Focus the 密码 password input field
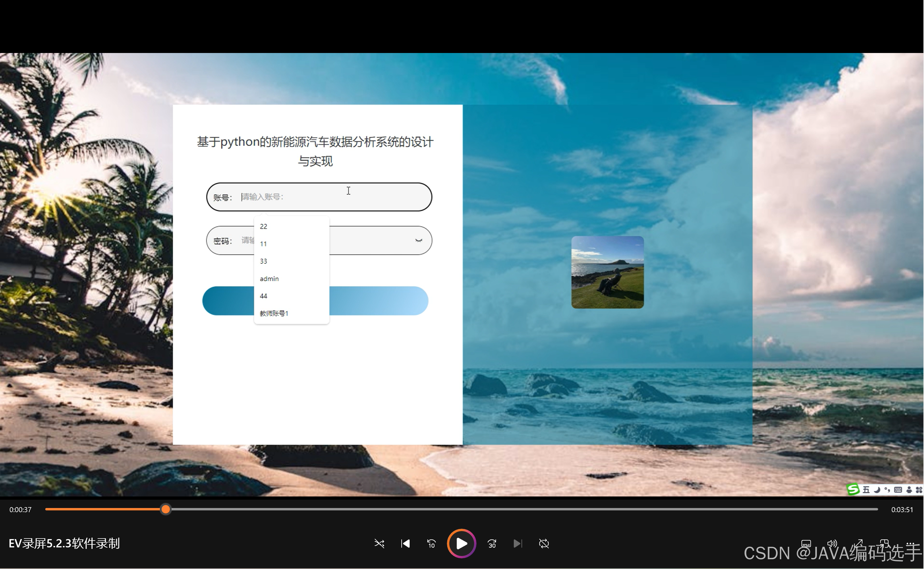The height and width of the screenshot is (569, 924). [319, 240]
